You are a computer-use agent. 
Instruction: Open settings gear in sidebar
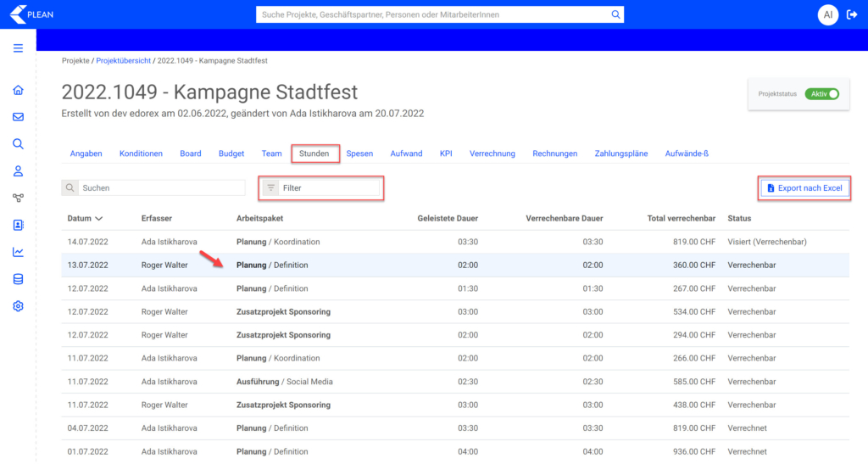18,306
